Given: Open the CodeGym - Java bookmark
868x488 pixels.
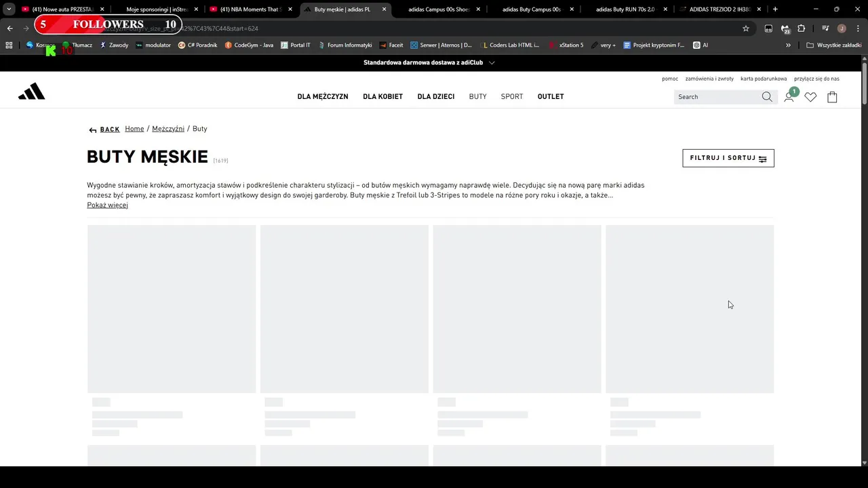Looking at the screenshot, I should pyautogui.click(x=249, y=45).
